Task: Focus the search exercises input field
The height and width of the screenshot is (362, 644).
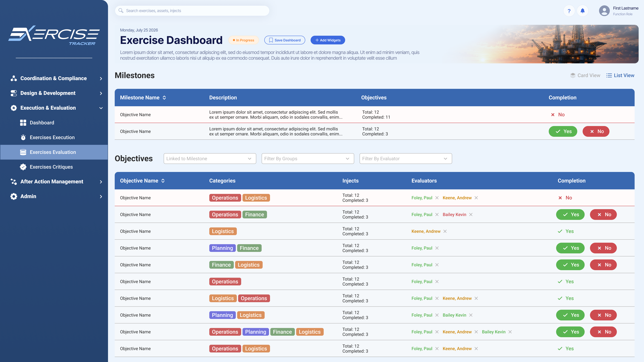Action: tap(192, 11)
